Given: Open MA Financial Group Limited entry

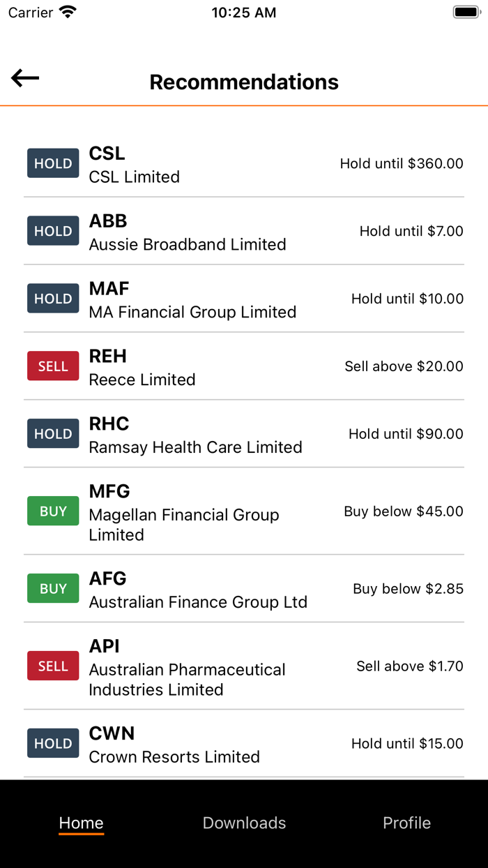Looking at the screenshot, I should pyautogui.click(x=244, y=299).
